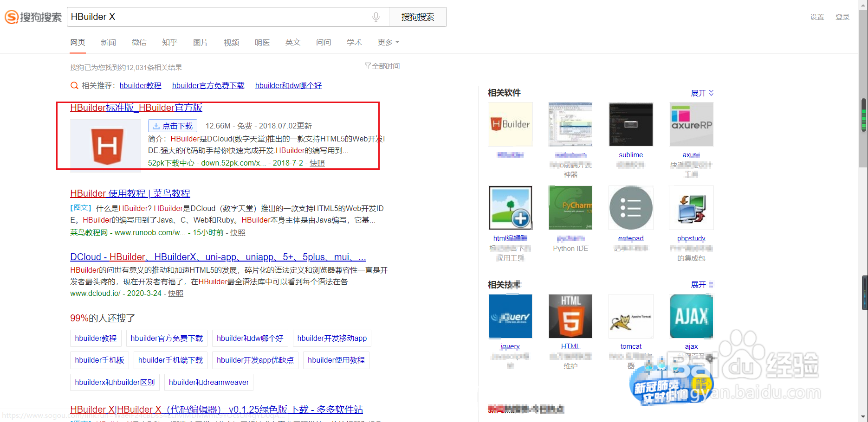Click the 点击下载 download button
This screenshot has width=868, height=422.
point(173,126)
